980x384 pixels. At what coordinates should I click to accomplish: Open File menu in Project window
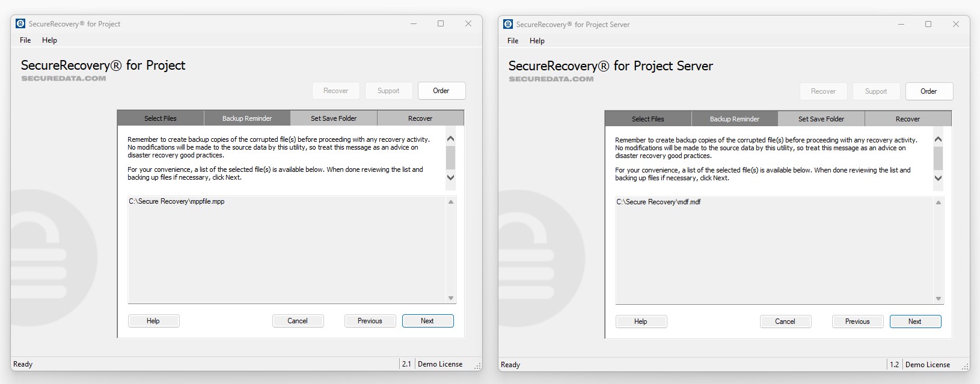point(25,40)
